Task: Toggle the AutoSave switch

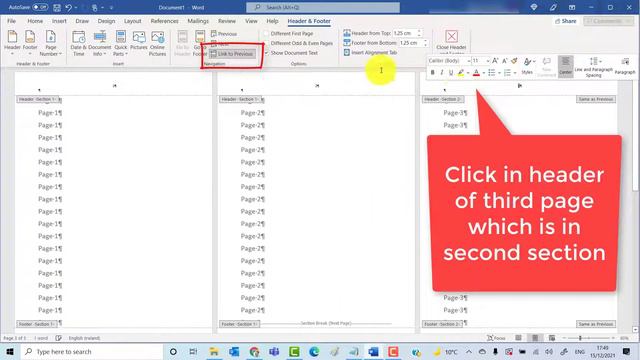Action: click(40, 7)
